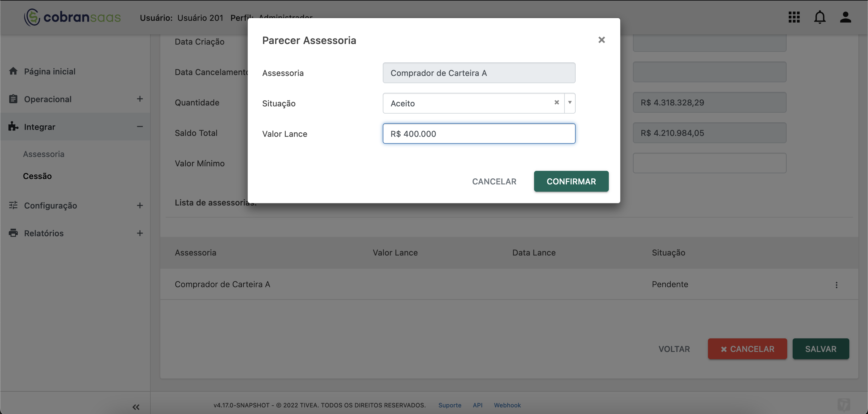Open the API link

tap(477, 405)
